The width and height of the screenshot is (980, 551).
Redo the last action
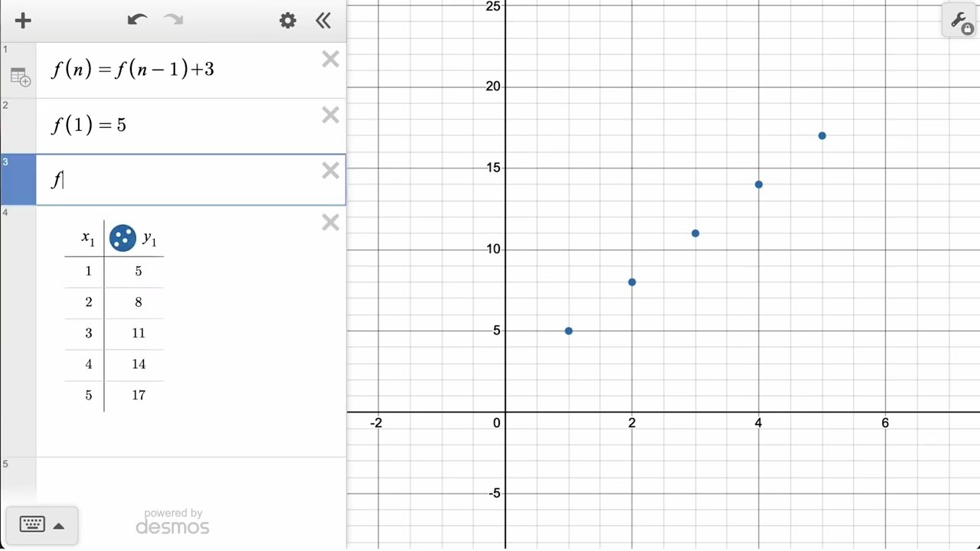click(x=174, y=20)
